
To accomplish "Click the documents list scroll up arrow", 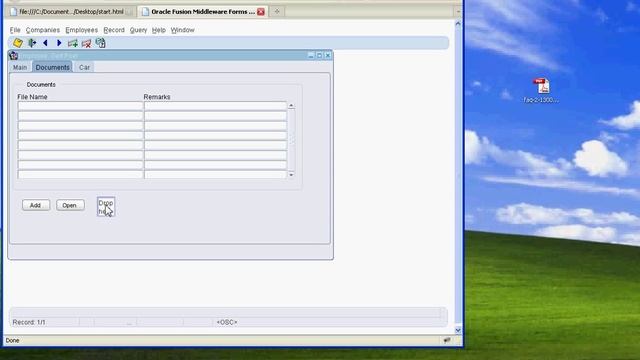I will pos(291,106).
